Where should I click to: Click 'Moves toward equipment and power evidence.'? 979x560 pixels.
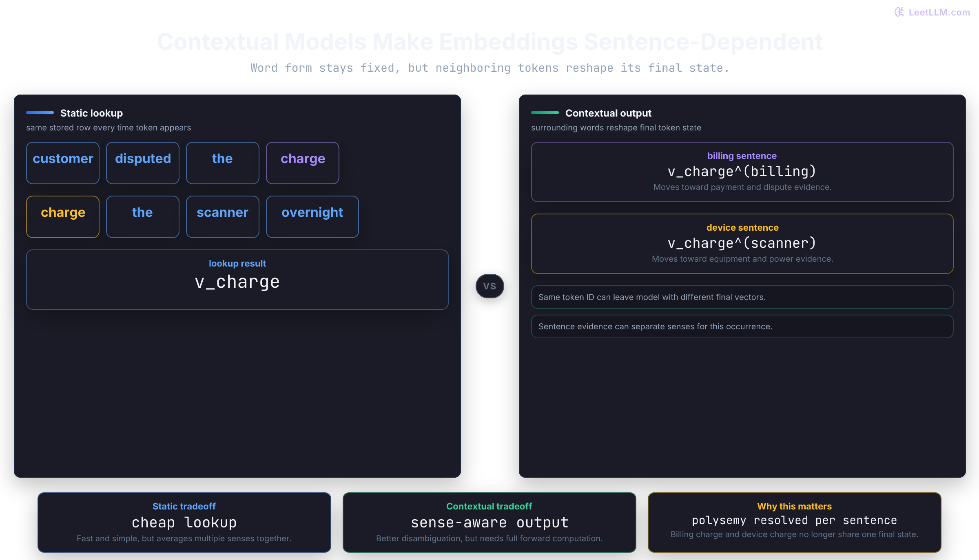coord(742,259)
